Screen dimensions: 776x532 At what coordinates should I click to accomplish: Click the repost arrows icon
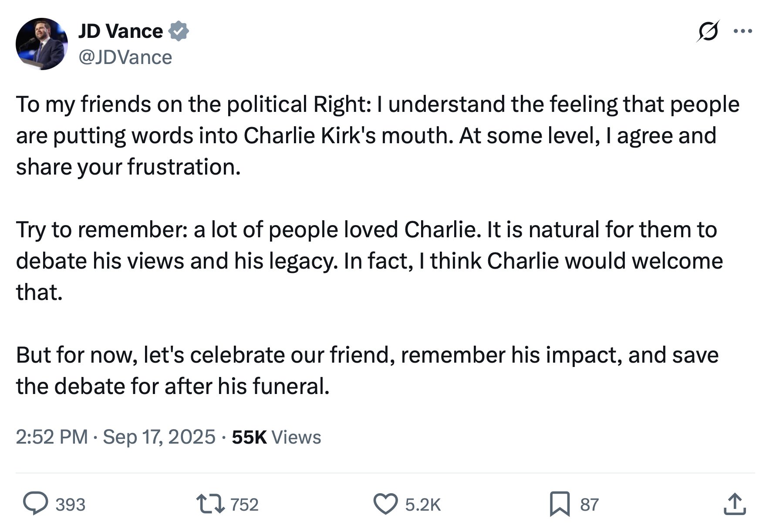(x=210, y=504)
